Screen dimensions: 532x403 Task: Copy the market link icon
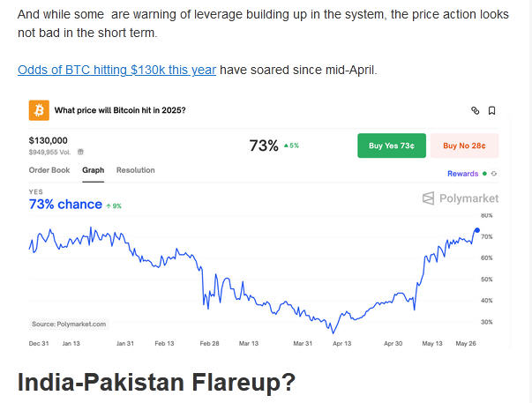click(x=475, y=111)
